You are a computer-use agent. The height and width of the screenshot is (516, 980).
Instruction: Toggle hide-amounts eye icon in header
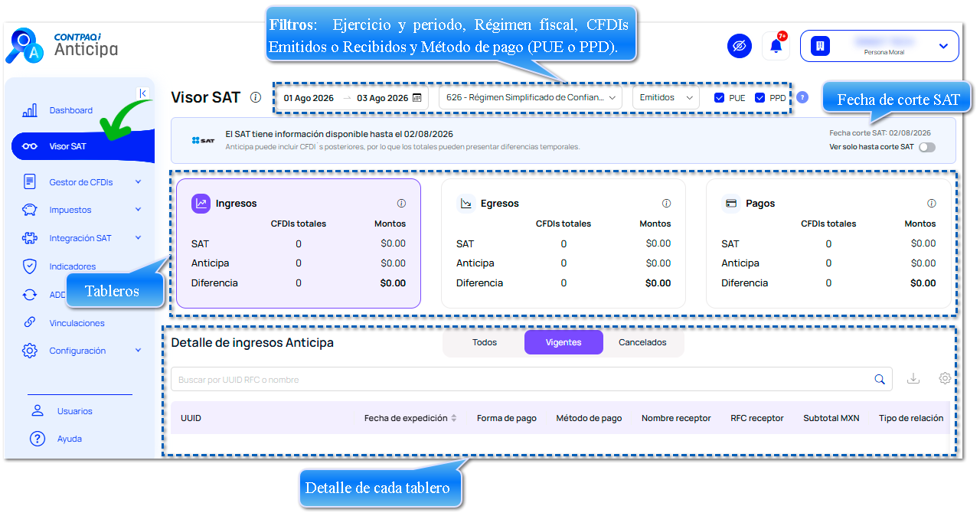pos(739,46)
